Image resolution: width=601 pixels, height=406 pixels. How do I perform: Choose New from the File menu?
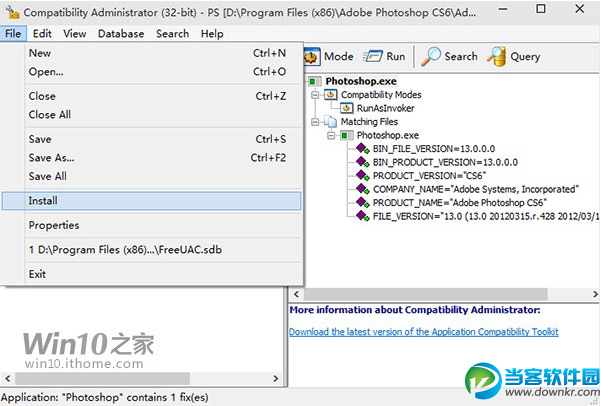click(x=151, y=53)
